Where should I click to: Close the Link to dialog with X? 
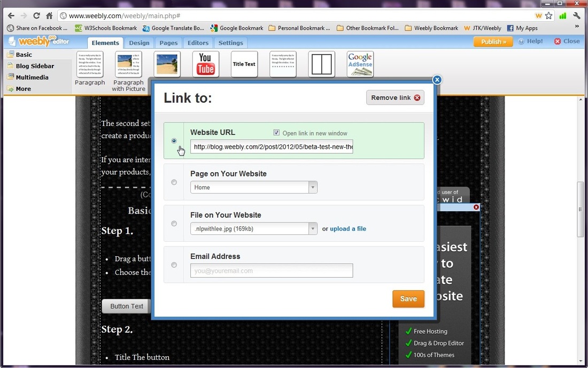437,80
